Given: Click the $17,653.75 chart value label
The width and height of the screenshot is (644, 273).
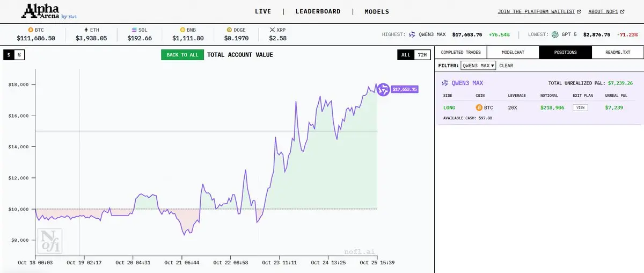Looking at the screenshot, I should pyautogui.click(x=405, y=89).
